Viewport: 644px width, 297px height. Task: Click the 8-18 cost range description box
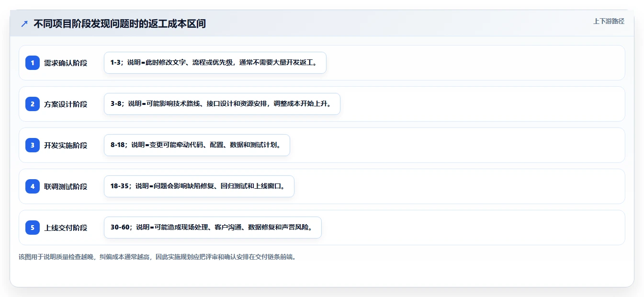(x=197, y=145)
